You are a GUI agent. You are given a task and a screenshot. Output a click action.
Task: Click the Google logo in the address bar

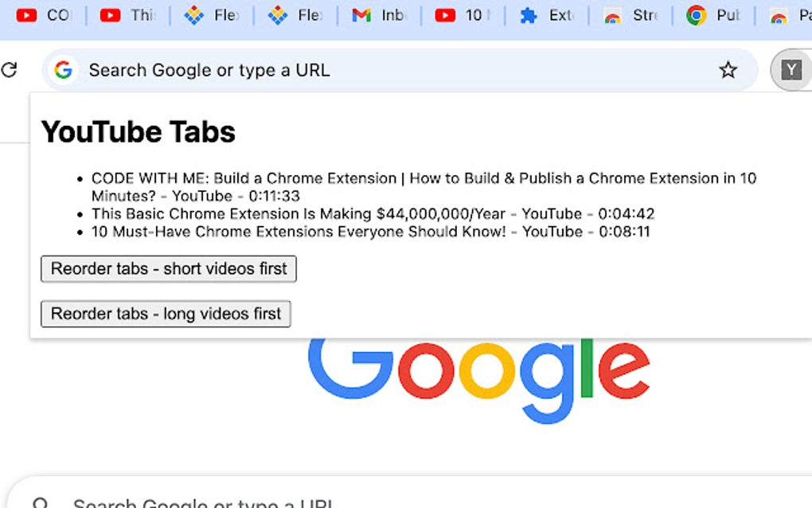(62, 70)
